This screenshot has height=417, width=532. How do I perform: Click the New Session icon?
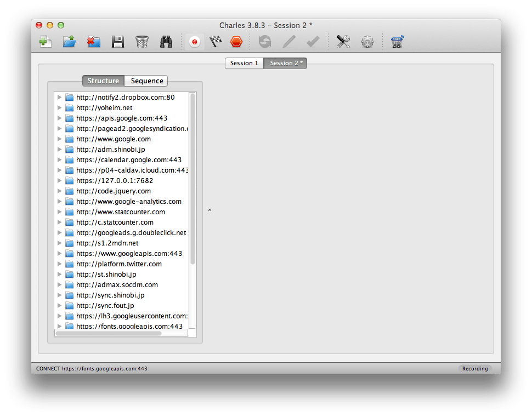coord(45,42)
